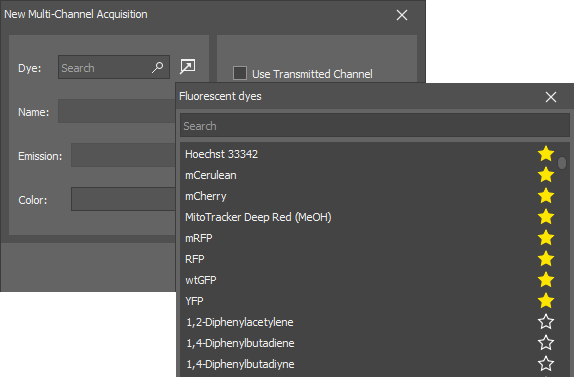Add 1,4-Diphenylbutadiyne to favorites via its star
Screen dimensions: 575x377
pos(546,364)
